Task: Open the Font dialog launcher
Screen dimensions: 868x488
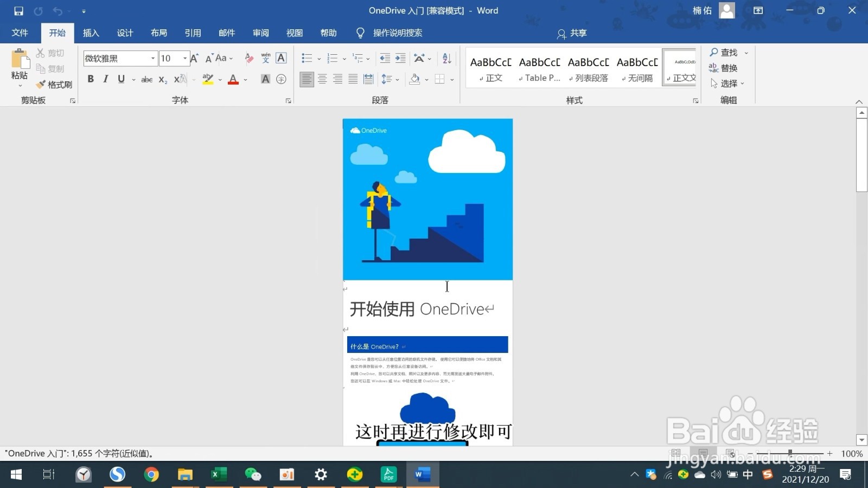Action: pyautogui.click(x=289, y=101)
